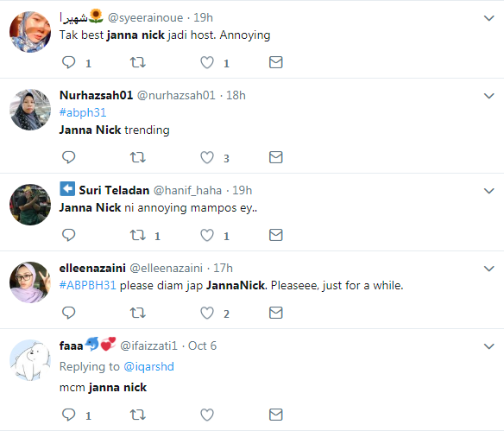Open Suri Teladan's profile picture
The height and width of the screenshot is (431, 504).
pos(30,205)
